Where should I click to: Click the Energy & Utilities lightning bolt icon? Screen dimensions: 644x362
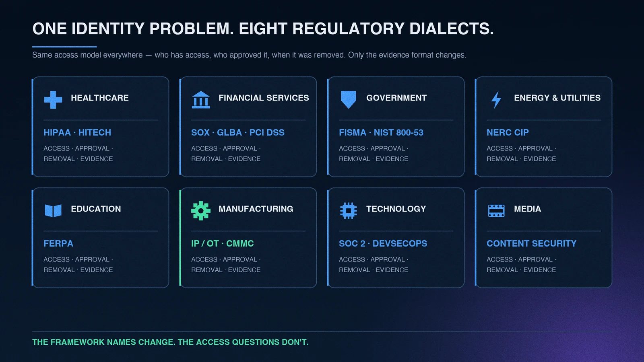click(x=496, y=100)
